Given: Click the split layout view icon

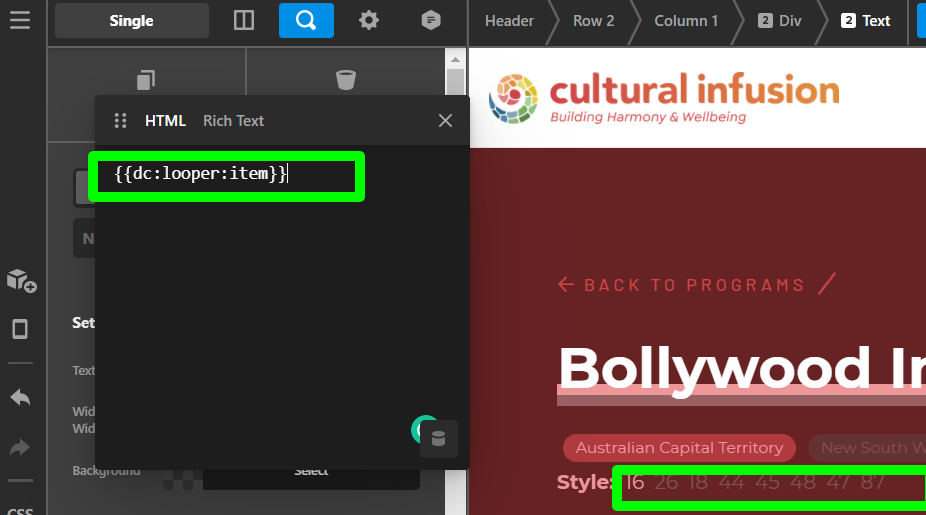Looking at the screenshot, I should click(x=243, y=20).
